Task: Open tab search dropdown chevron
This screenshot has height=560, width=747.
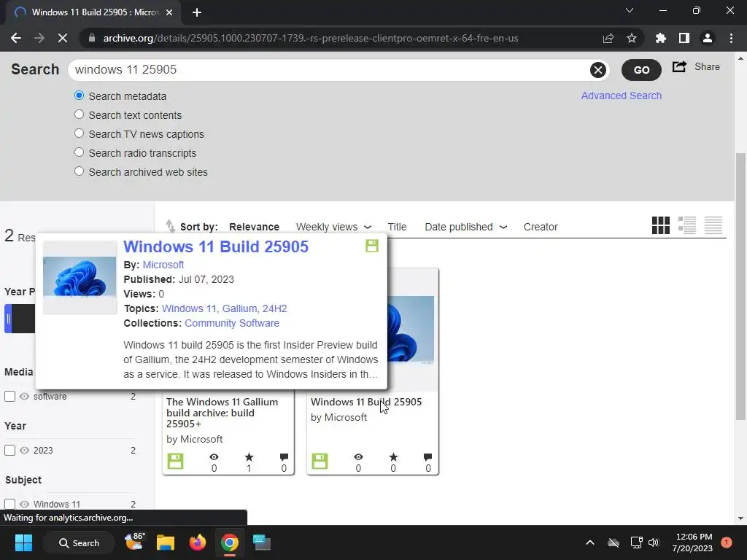Action: click(x=630, y=10)
